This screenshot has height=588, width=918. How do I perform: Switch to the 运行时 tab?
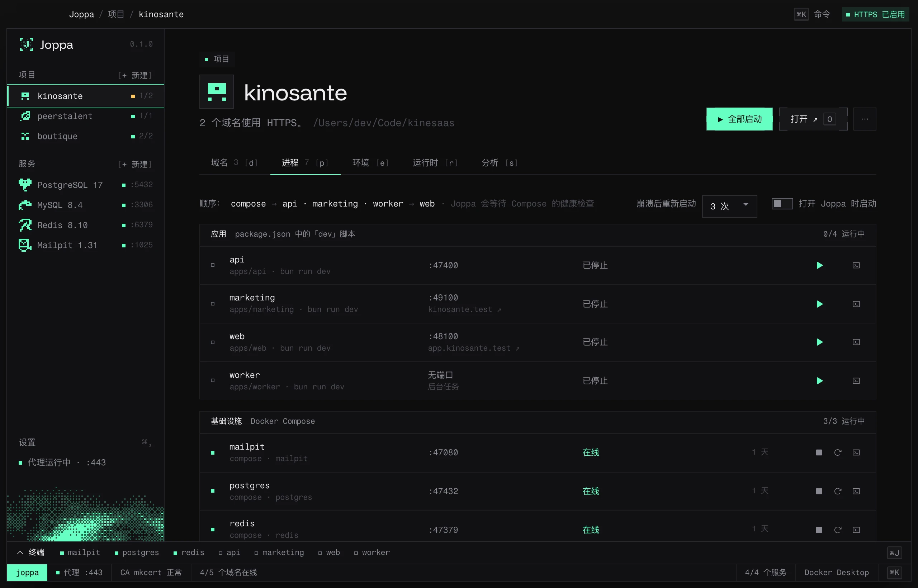point(435,163)
